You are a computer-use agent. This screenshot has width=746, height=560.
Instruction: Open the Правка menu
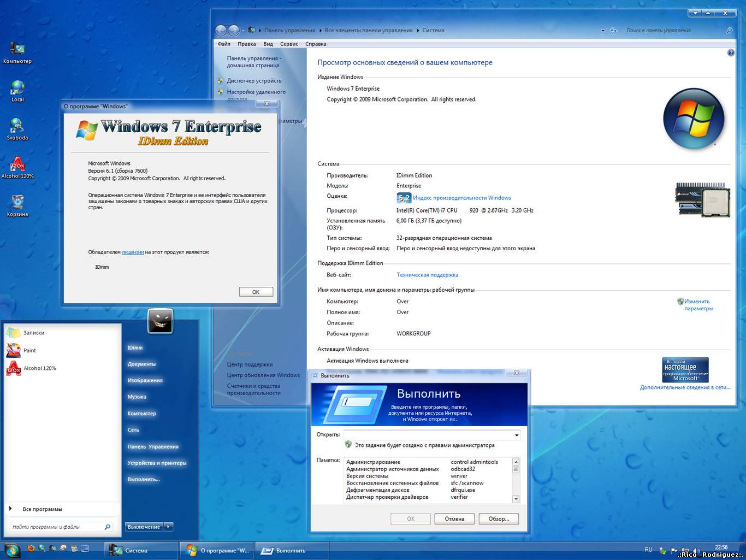tap(247, 44)
